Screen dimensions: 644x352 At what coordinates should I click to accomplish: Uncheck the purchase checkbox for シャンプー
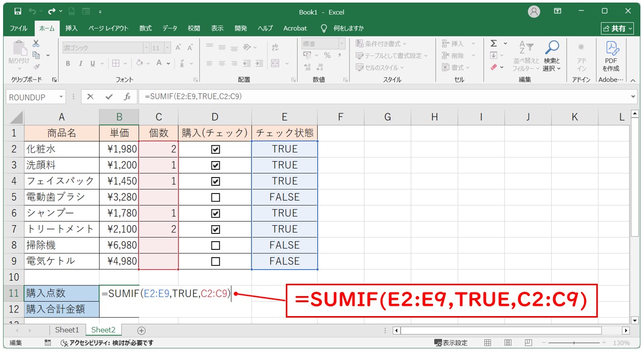tap(216, 213)
